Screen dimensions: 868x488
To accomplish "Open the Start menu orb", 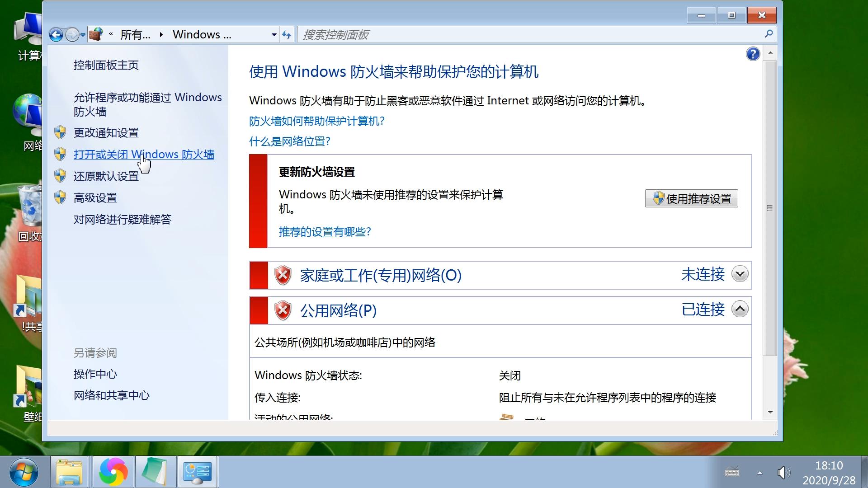I will click(x=24, y=471).
